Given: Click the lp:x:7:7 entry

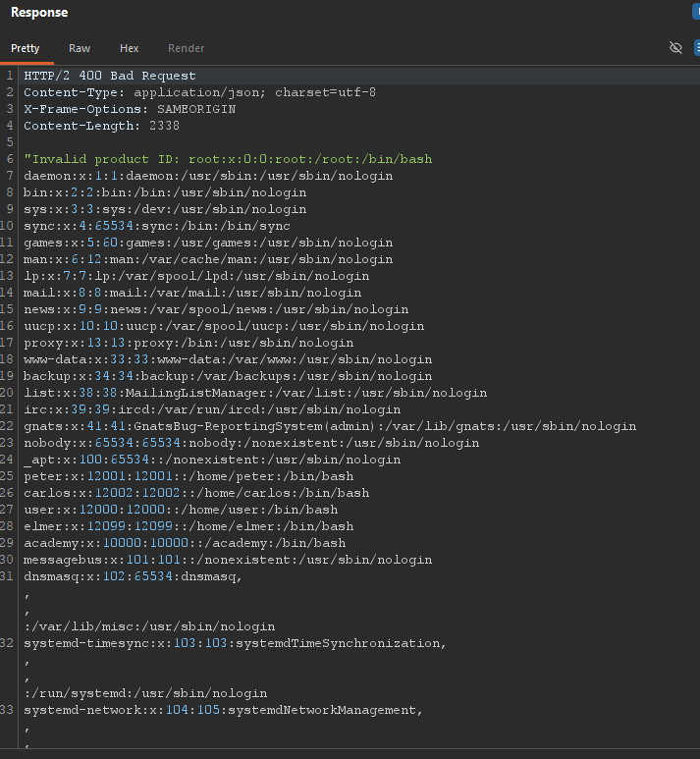Looking at the screenshot, I should pyautogui.click(x=196, y=276).
